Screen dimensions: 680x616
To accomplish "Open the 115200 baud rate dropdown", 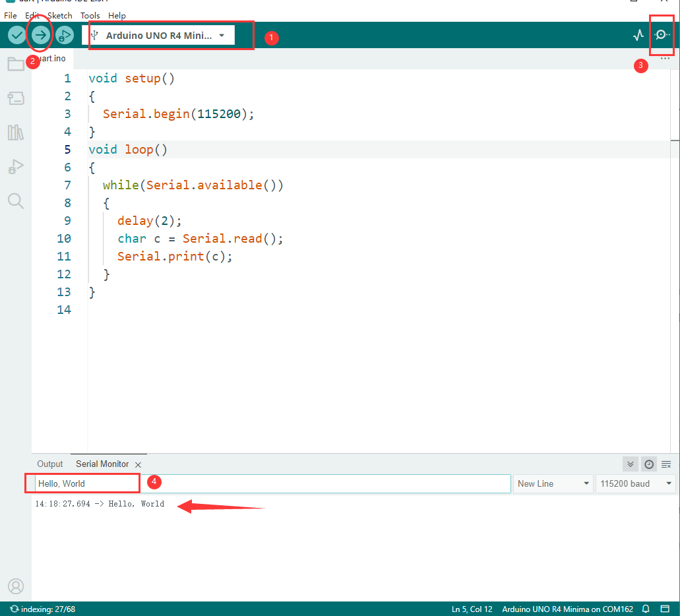I will [x=635, y=483].
